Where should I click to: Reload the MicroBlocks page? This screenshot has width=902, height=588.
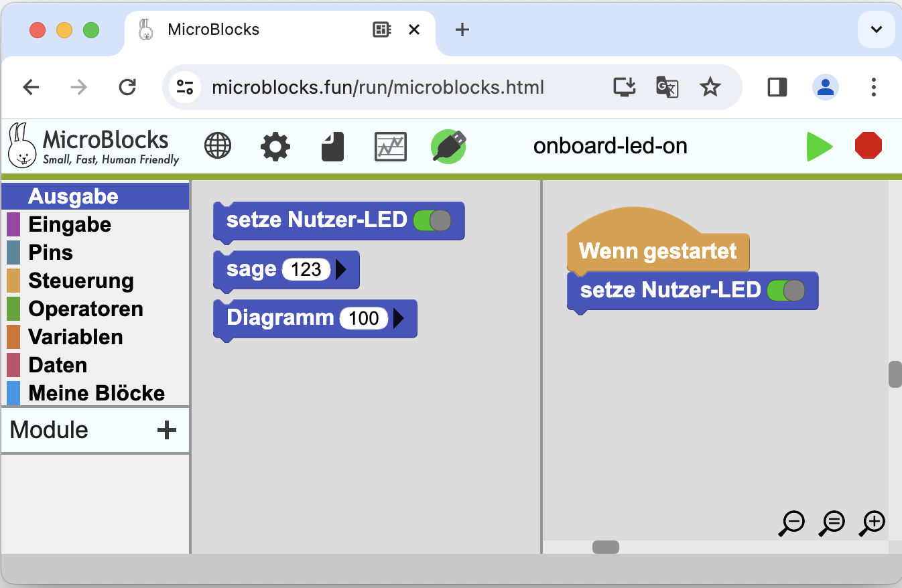(x=127, y=87)
